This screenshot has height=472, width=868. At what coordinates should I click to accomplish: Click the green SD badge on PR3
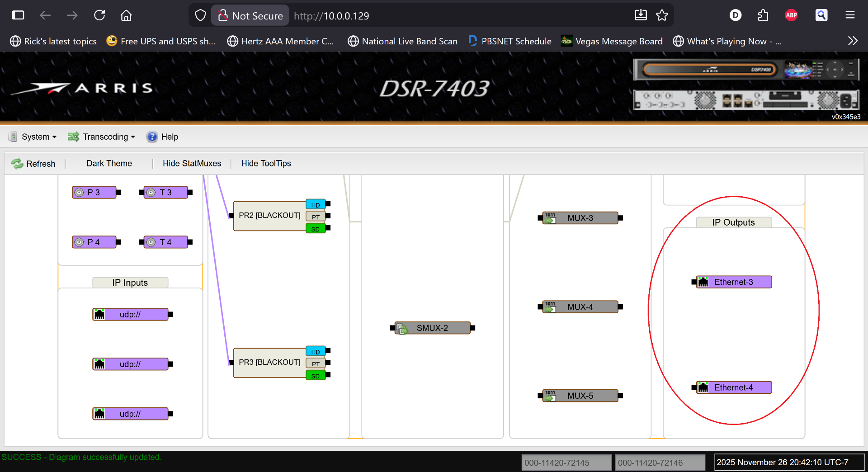coord(315,375)
